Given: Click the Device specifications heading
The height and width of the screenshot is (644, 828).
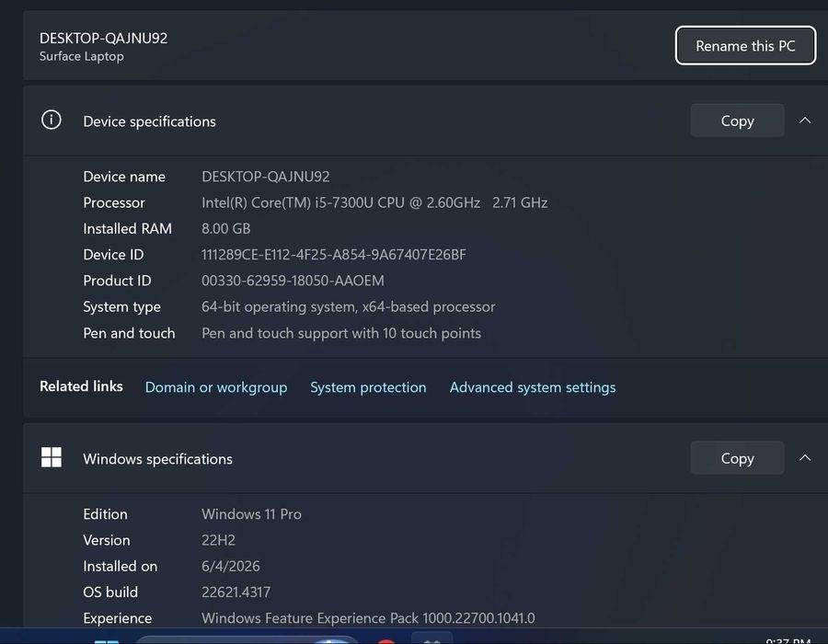Looking at the screenshot, I should pyautogui.click(x=149, y=121).
